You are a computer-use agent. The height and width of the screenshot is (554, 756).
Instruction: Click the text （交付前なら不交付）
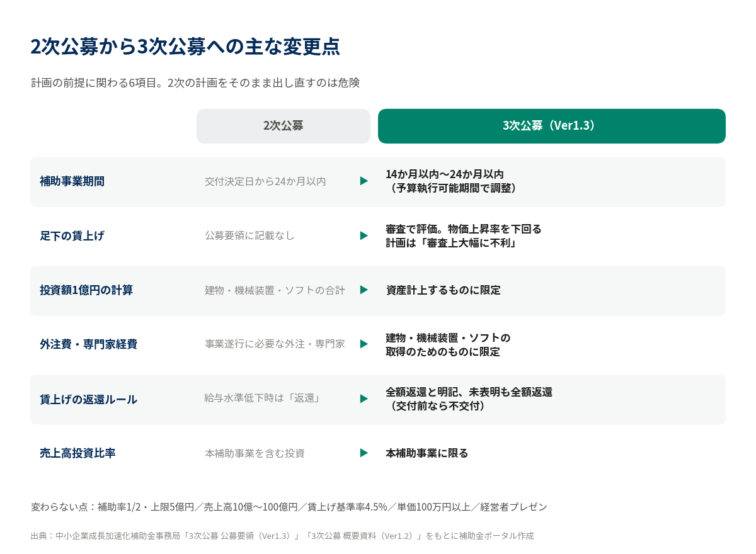tap(437, 406)
